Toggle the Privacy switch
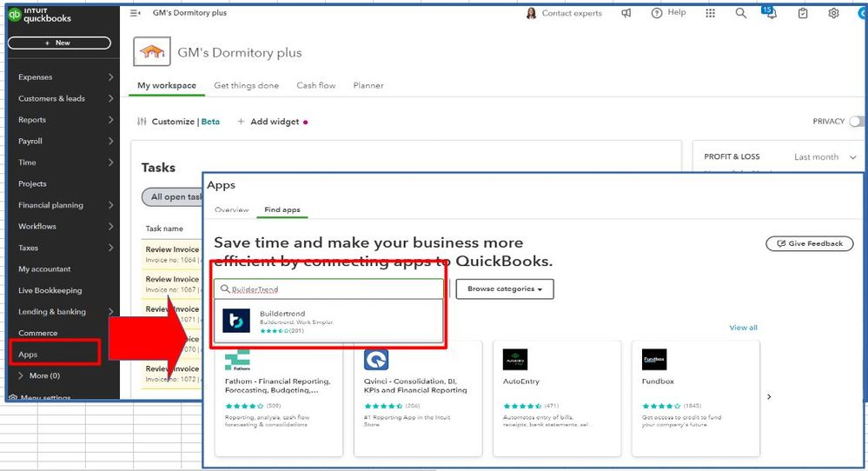 857,122
